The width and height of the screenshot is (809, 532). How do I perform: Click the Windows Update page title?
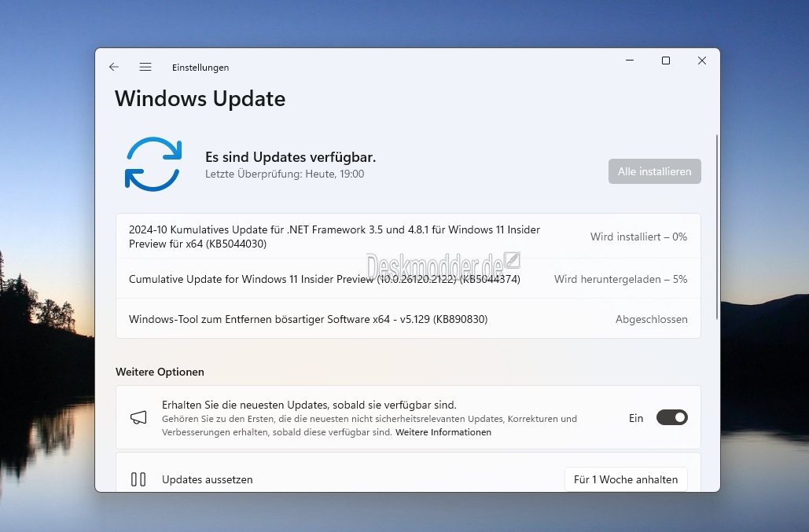(x=200, y=98)
